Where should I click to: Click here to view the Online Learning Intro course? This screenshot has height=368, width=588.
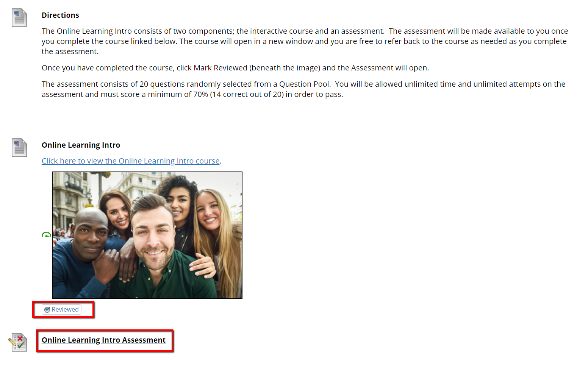click(x=131, y=161)
